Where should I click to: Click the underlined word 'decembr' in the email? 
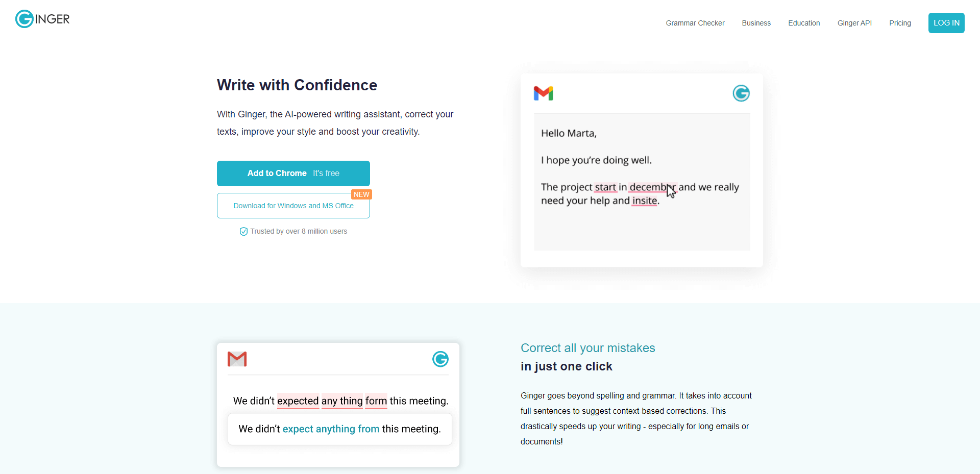coord(652,187)
